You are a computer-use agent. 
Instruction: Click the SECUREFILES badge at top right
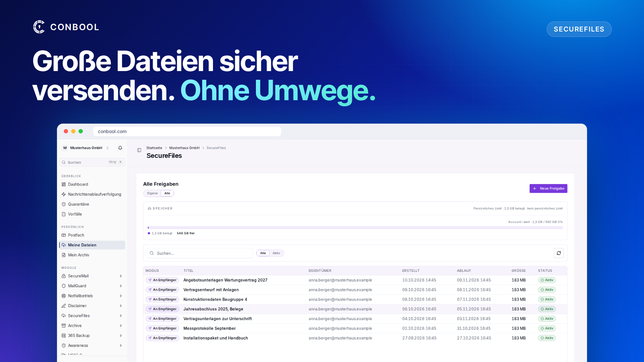pyautogui.click(x=579, y=29)
